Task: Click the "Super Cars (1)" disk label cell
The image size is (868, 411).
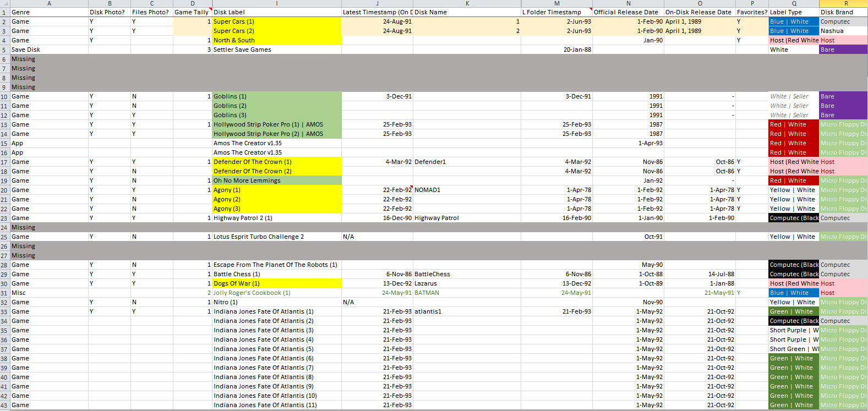Action: 276,21
